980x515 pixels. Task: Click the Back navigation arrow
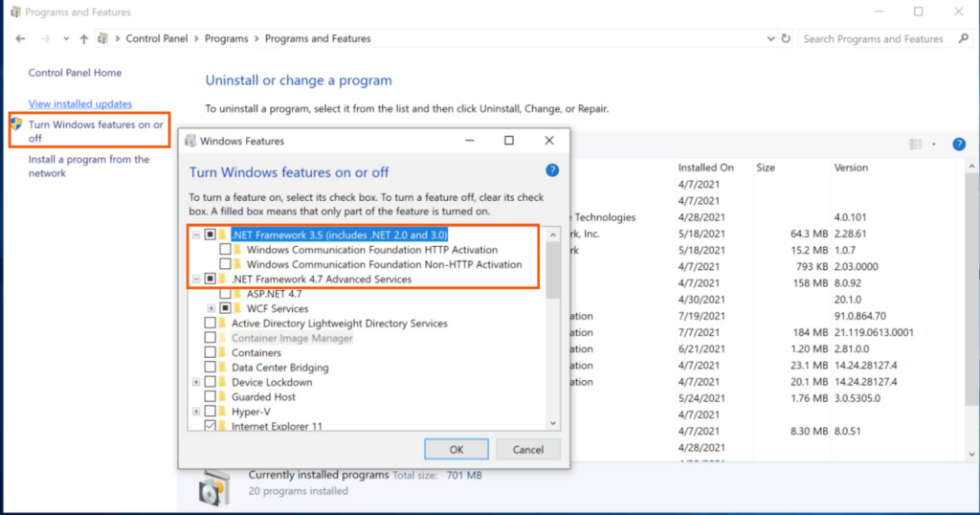[21, 39]
